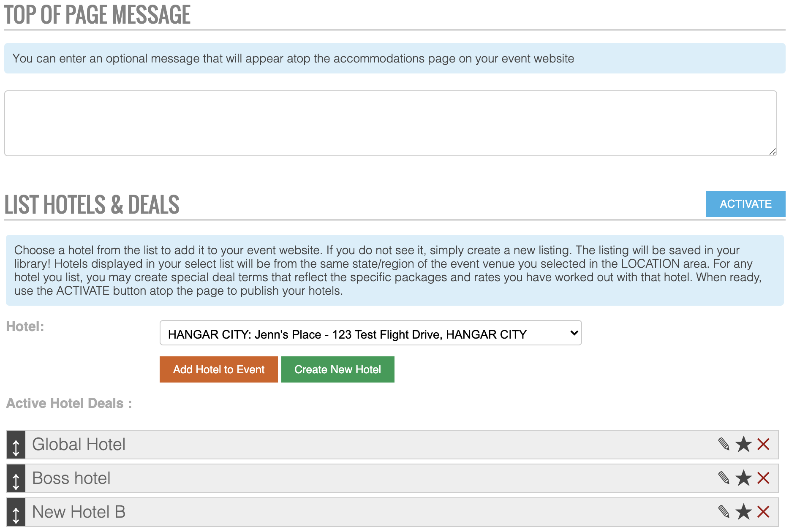Screen dimensions: 789x532
Task: Star the Boss hotel listing
Action: tap(743, 478)
